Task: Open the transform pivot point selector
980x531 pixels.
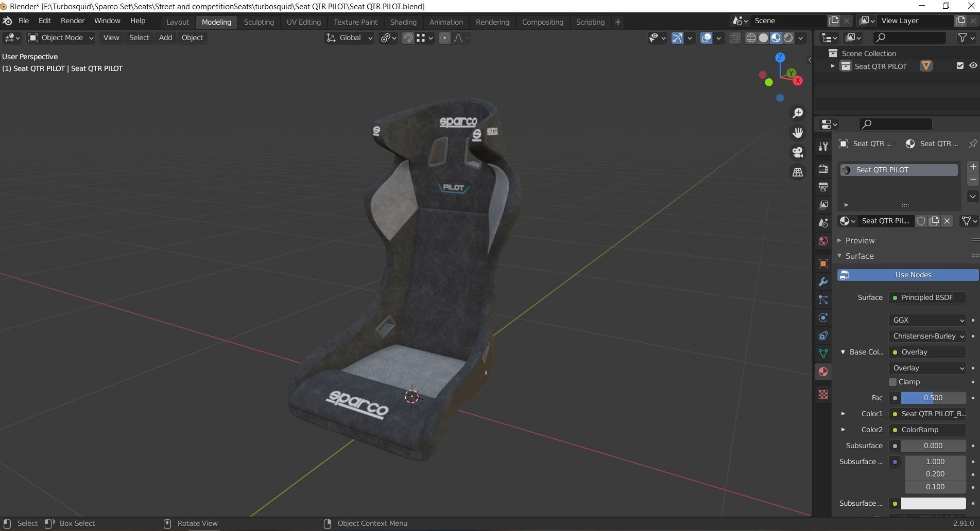Action: [388, 38]
